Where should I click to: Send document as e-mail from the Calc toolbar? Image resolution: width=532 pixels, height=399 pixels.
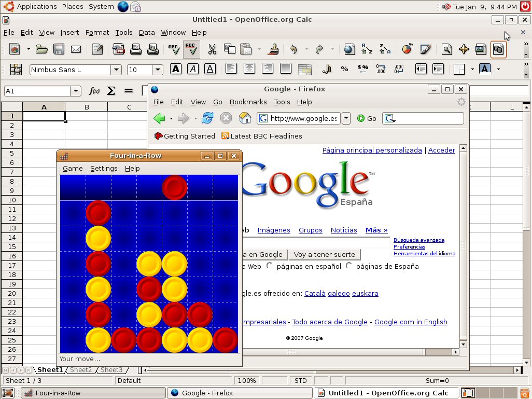(x=76, y=50)
